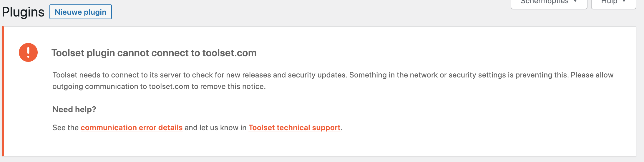The image size is (644, 162).
Task: Click the Plugins page heading
Action: click(x=23, y=12)
